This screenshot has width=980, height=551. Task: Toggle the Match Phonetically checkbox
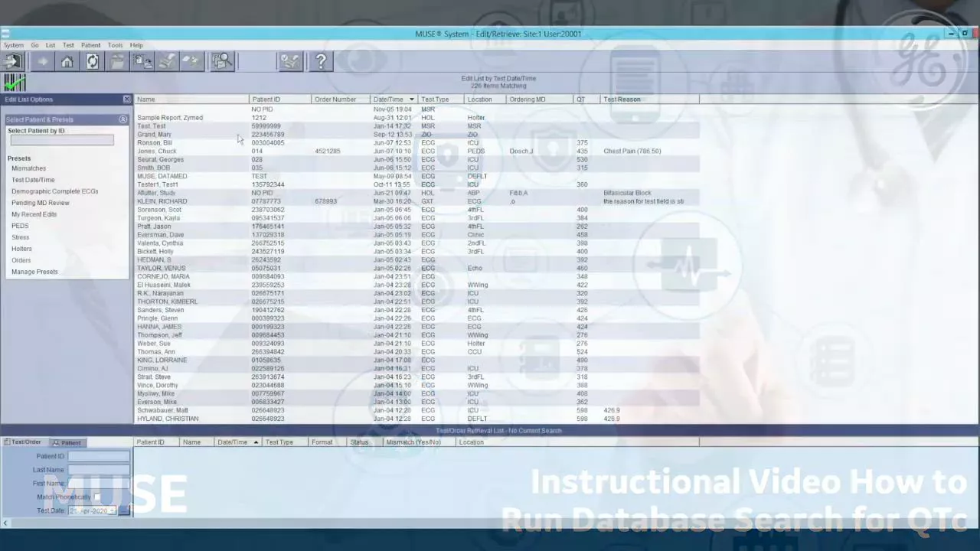(97, 497)
